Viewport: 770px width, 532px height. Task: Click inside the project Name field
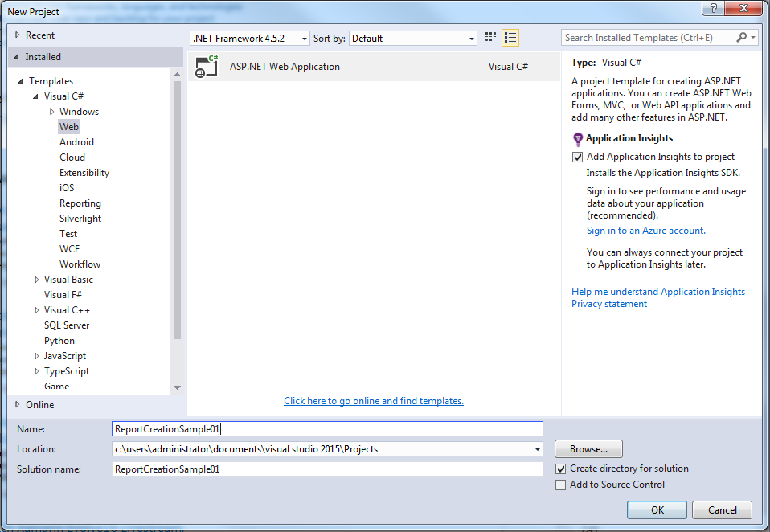click(x=328, y=429)
